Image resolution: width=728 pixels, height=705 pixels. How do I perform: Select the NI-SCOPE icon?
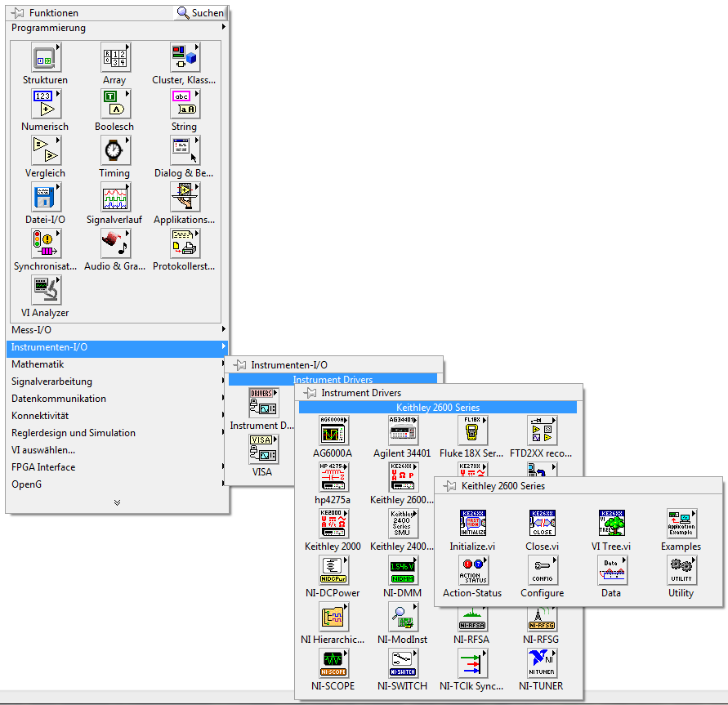[x=333, y=663]
